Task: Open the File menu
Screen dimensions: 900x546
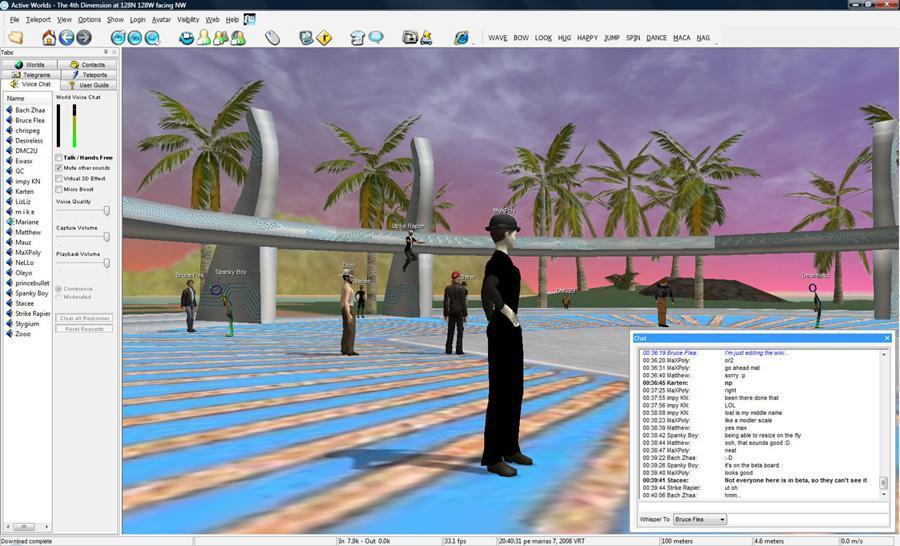Action: point(14,20)
